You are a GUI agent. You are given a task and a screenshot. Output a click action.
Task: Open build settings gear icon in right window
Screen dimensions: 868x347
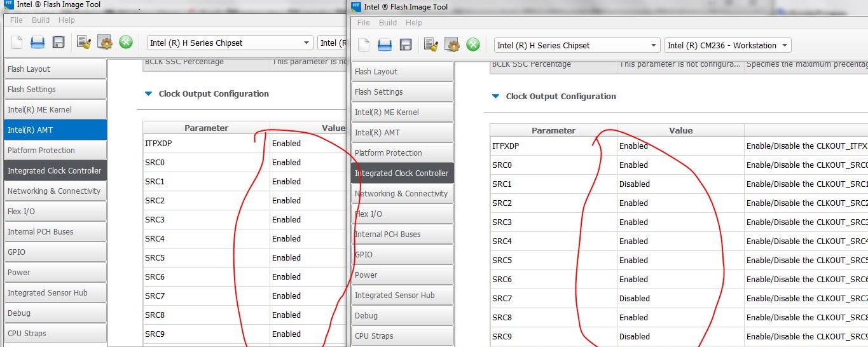pyautogui.click(x=452, y=45)
